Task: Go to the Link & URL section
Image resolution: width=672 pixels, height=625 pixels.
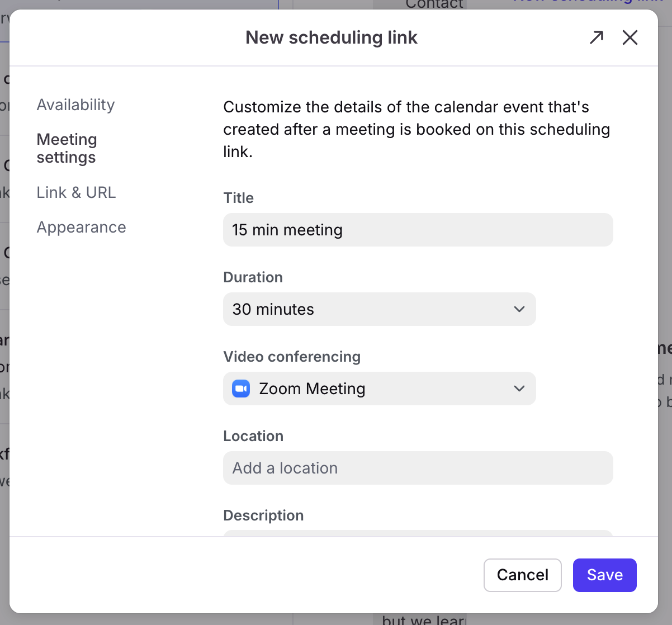Action: point(76,192)
